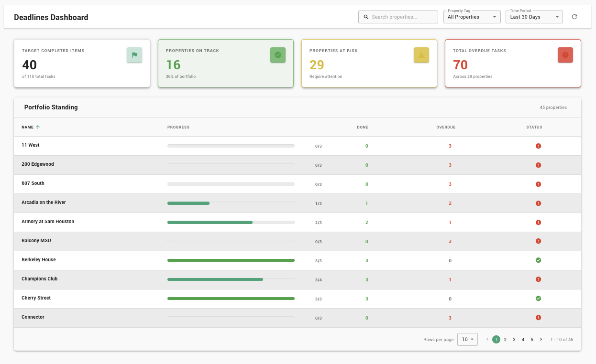This screenshot has width=596, height=364.
Task: Click the 1 - 10 of 45 pagination text
Action: (x=562, y=339)
